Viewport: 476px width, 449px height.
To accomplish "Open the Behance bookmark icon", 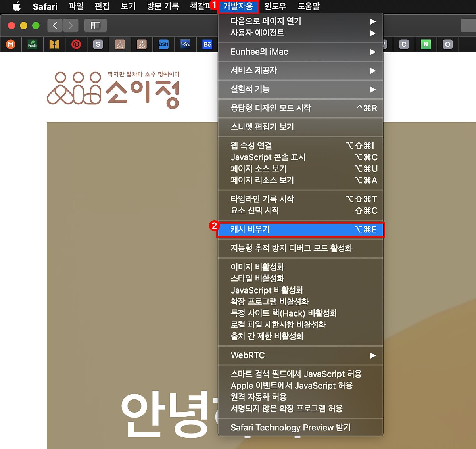I will coord(207,44).
